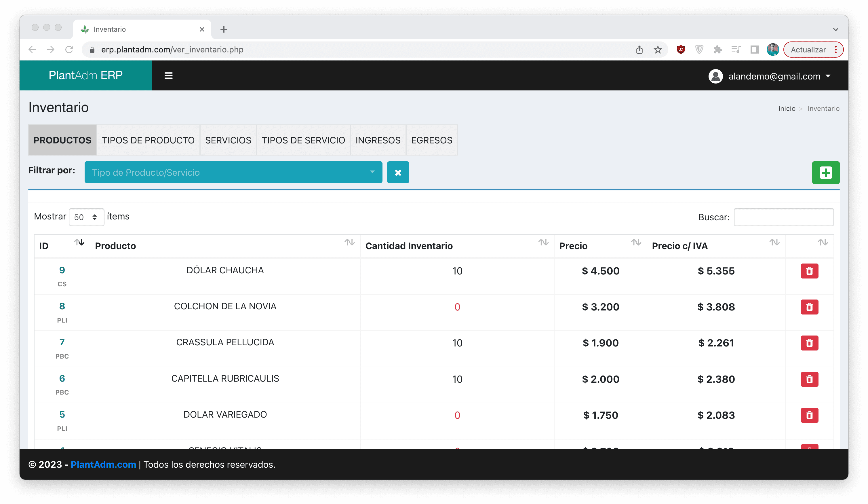Delete the COLCHON DE LA NOVIA row
Screen dimensions: 868x504
click(809, 307)
